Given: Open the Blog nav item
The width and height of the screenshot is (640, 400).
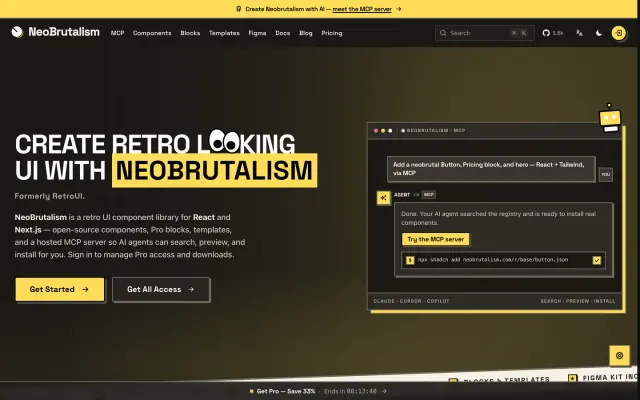Looking at the screenshot, I should (x=306, y=33).
